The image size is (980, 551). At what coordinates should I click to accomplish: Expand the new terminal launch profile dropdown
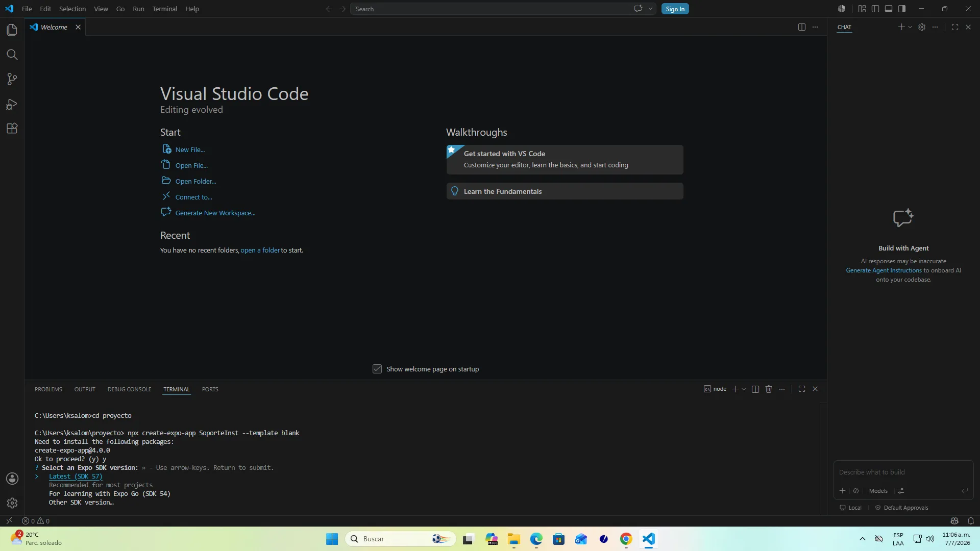tap(744, 389)
